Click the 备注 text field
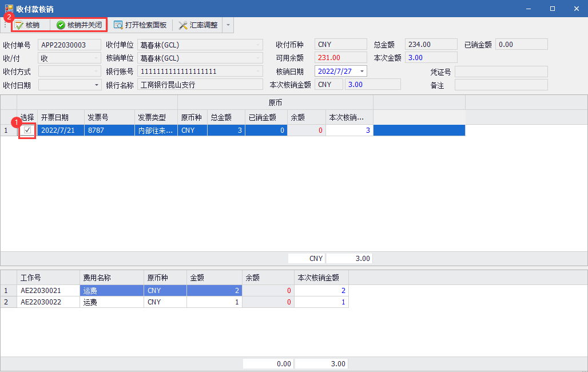Viewport: 588px width, 372px height. [x=500, y=85]
